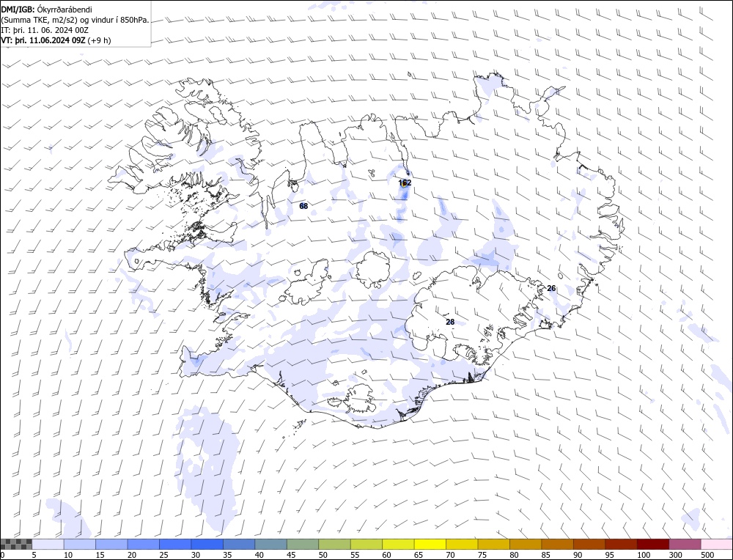The image size is (733, 560).
Task: Click the 40-45 teal-gray legend swatch
Action: (x=270, y=544)
